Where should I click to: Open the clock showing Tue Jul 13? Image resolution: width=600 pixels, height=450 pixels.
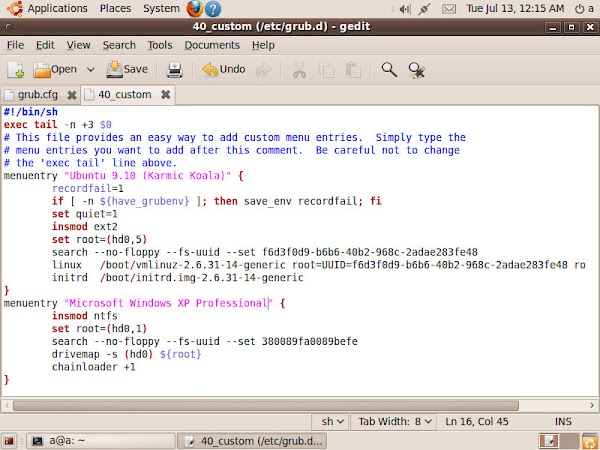[x=515, y=8]
